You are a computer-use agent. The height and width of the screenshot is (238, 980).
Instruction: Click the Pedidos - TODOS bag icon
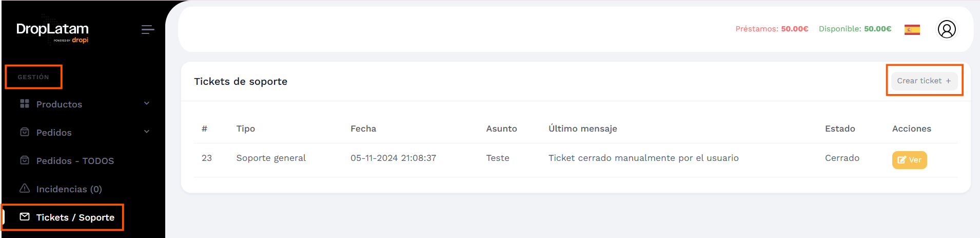[x=25, y=160]
